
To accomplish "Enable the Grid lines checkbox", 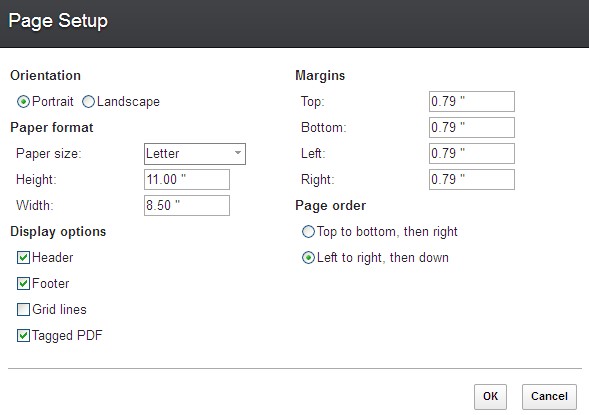I will [x=23, y=309].
